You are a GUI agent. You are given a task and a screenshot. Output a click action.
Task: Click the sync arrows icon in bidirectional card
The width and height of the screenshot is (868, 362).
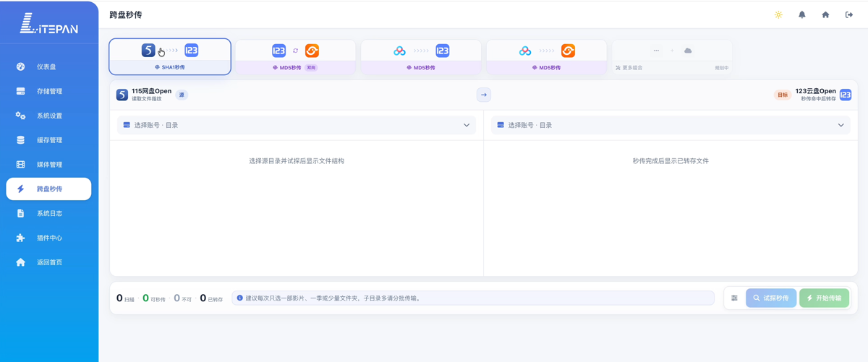pos(295,51)
